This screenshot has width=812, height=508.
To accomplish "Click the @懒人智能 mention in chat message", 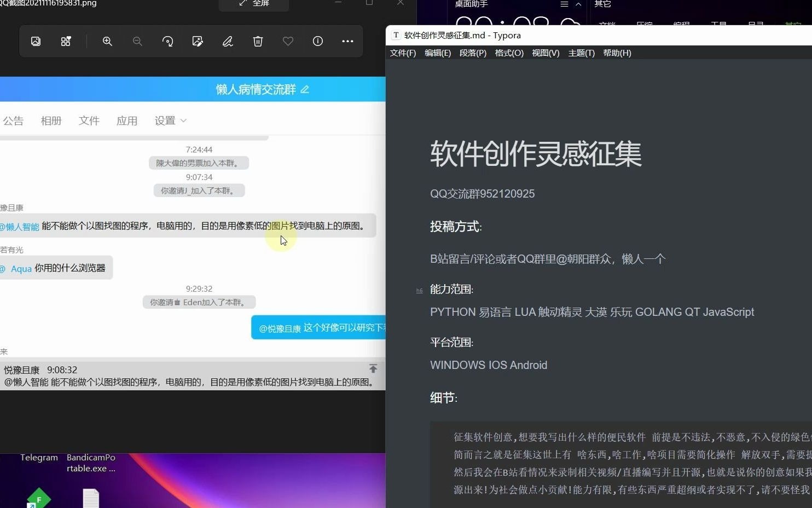I will [20, 227].
